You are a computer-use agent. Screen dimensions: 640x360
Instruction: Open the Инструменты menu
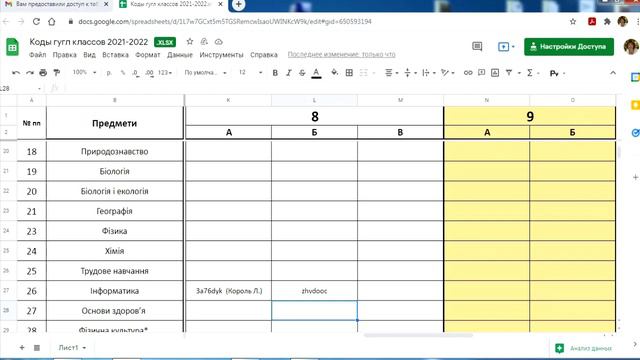click(221, 55)
